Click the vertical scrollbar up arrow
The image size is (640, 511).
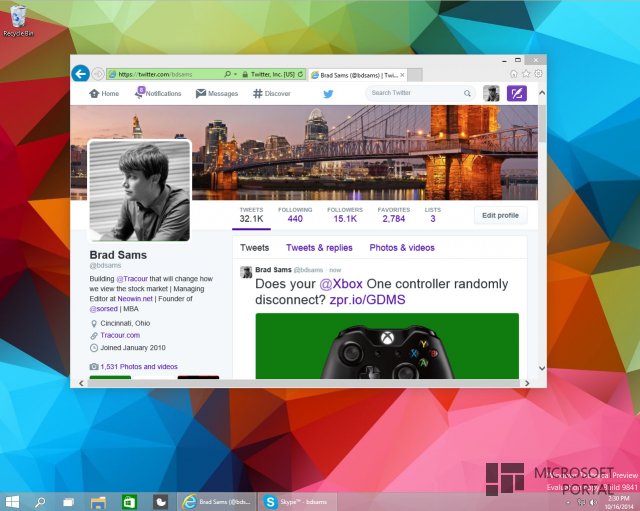point(542,93)
